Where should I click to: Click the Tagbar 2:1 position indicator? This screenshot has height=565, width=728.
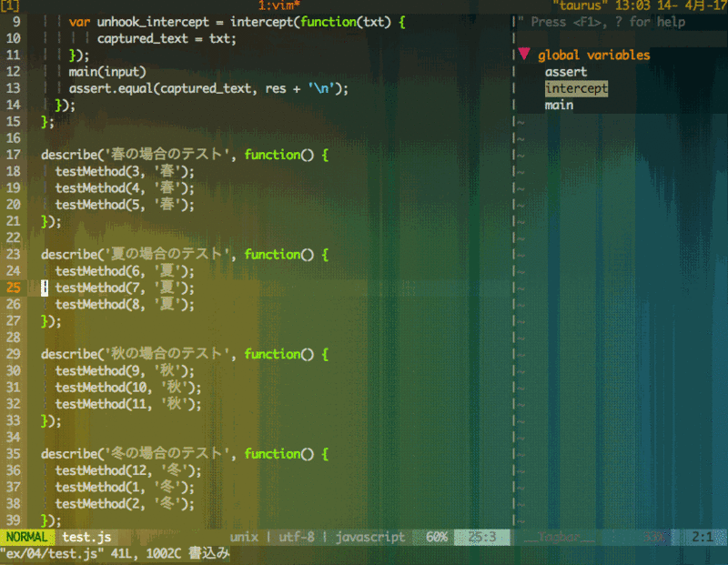pyautogui.click(x=703, y=537)
